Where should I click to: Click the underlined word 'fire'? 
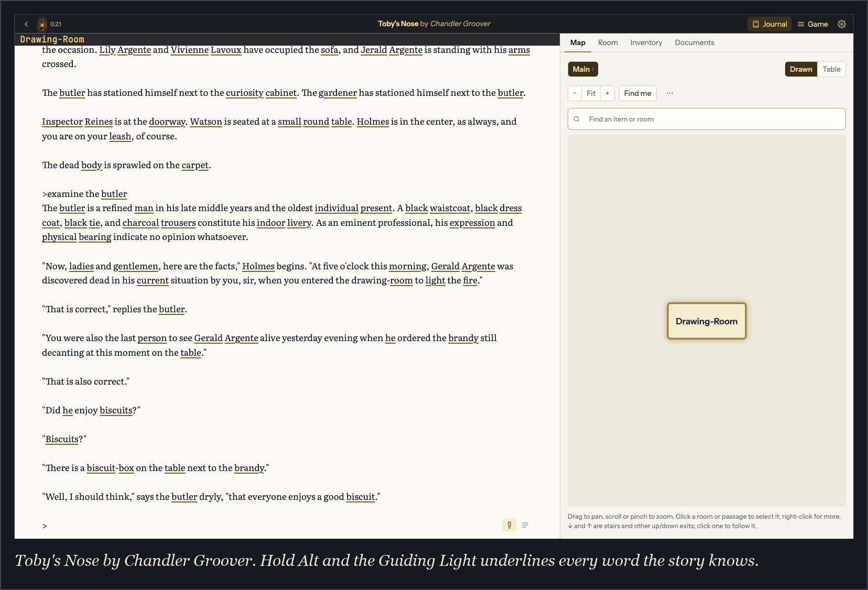[470, 280]
